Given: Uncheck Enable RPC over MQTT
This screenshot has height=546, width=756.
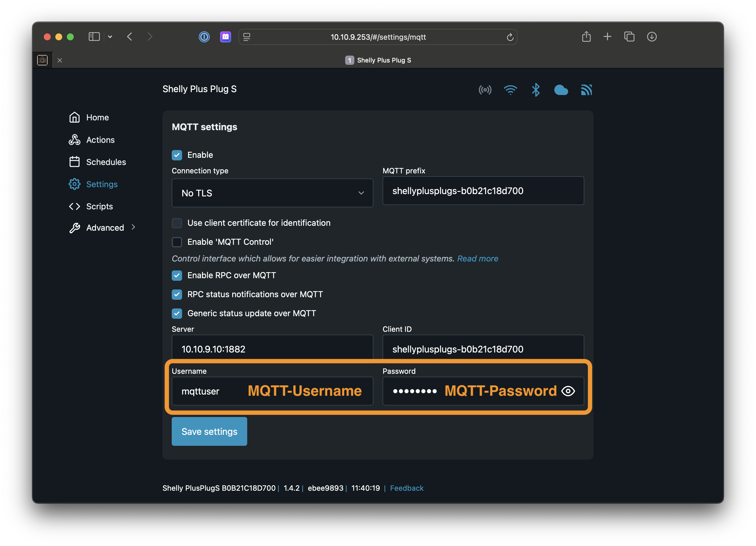Looking at the screenshot, I should 177,276.
